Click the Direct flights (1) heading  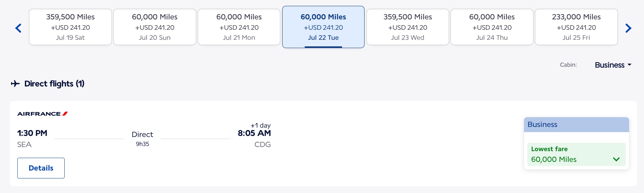[x=54, y=84]
